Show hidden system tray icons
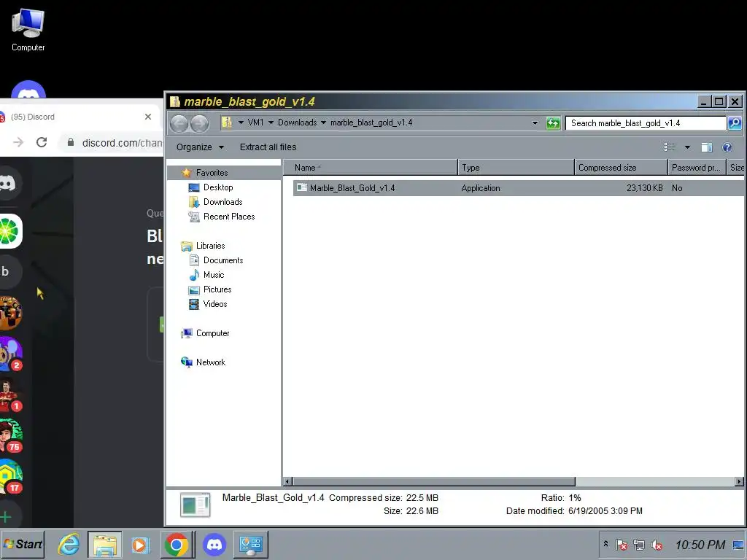 [x=605, y=543]
